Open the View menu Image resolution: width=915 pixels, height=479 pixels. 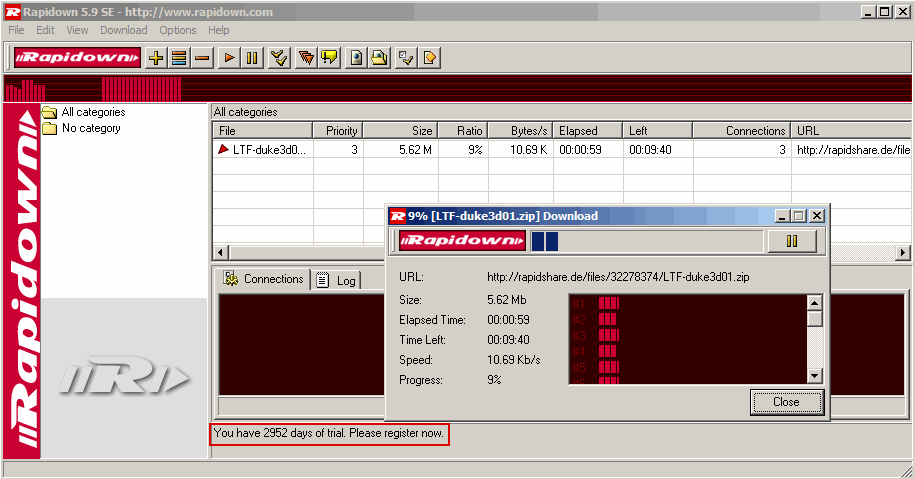click(77, 30)
